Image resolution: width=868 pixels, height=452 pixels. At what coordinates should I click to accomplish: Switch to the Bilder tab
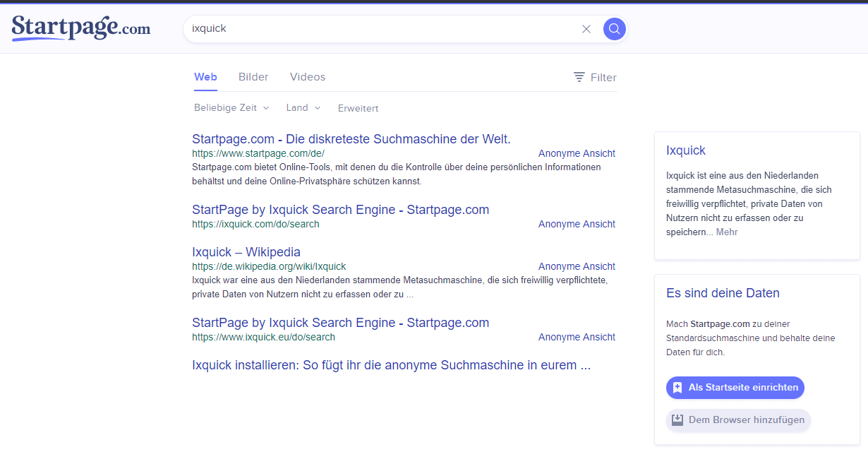[x=253, y=77]
